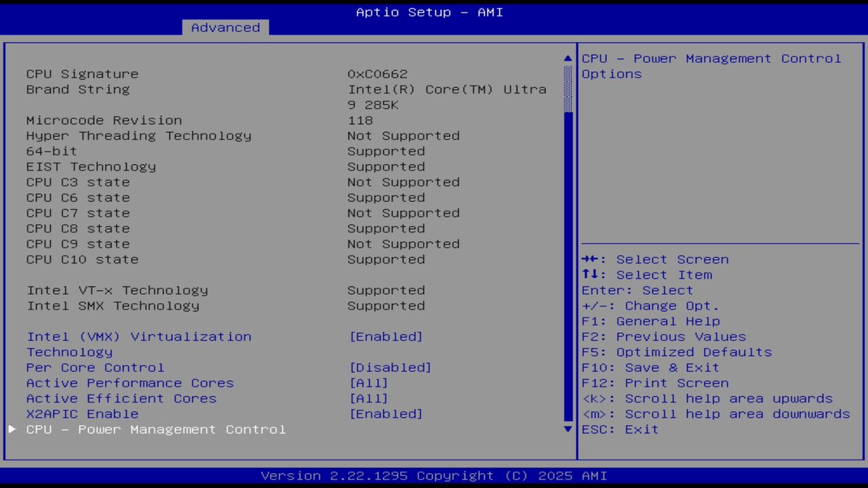Click the scrollbar up arrow
Viewport: 868px width, 488px height.
567,58
